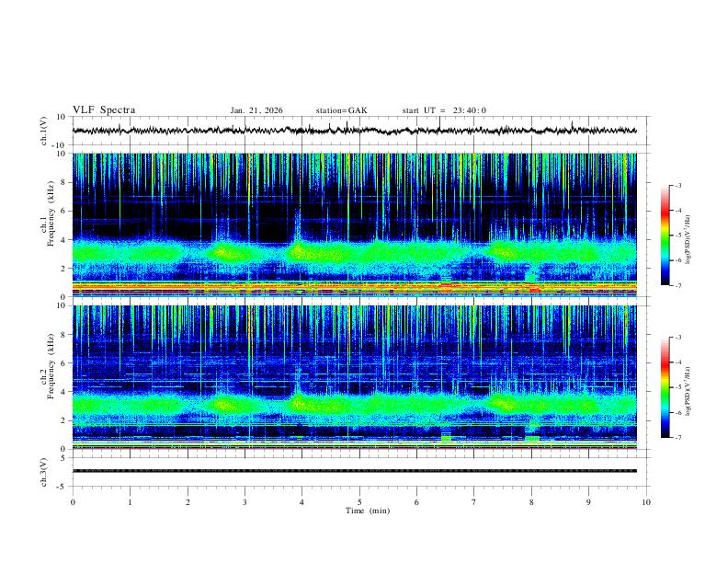This screenshot has height=563, width=728.
Task: Click the '-6' tick on ch.2 colorbar
Action: coord(678,412)
